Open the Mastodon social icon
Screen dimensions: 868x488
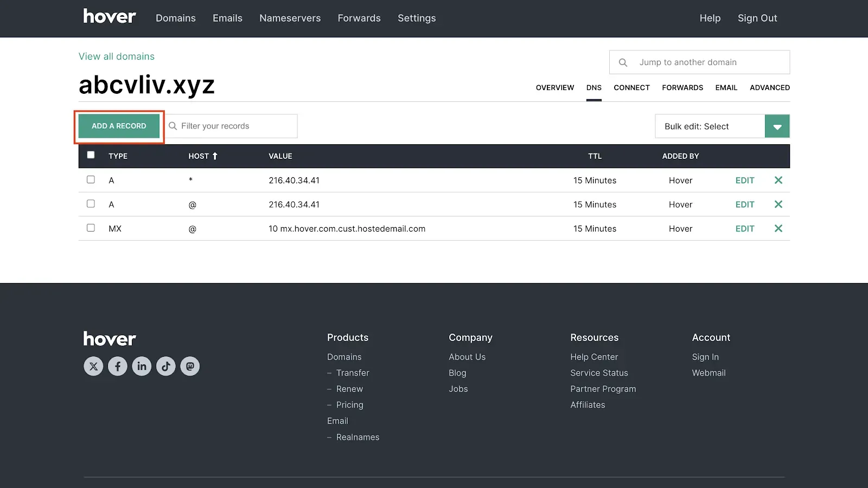point(190,366)
